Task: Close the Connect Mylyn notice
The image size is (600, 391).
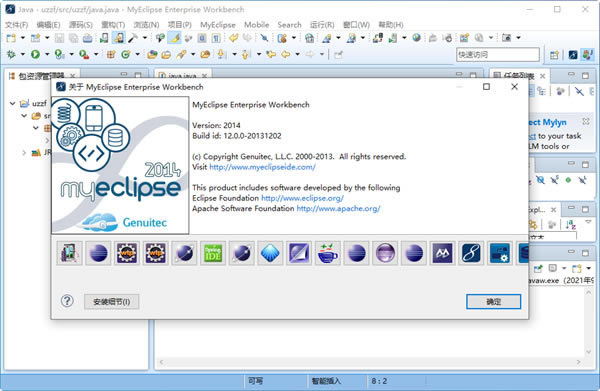Action: click(x=586, y=121)
